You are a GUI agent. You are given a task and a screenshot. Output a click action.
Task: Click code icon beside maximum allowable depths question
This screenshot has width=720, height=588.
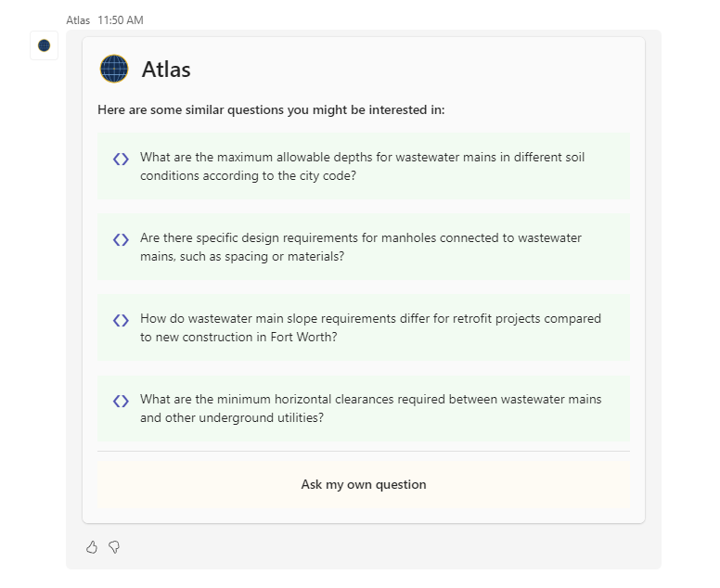click(x=121, y=159)
